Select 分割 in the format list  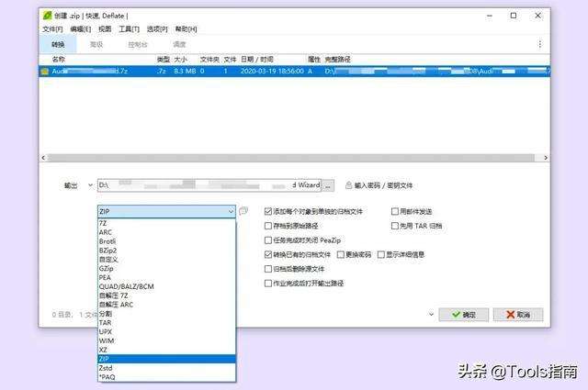point(166,314)
